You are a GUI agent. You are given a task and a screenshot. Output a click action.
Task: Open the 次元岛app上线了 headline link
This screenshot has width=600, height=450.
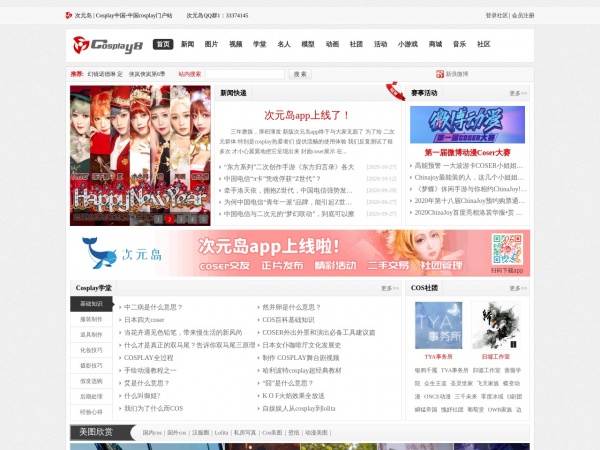click(301, 115)
